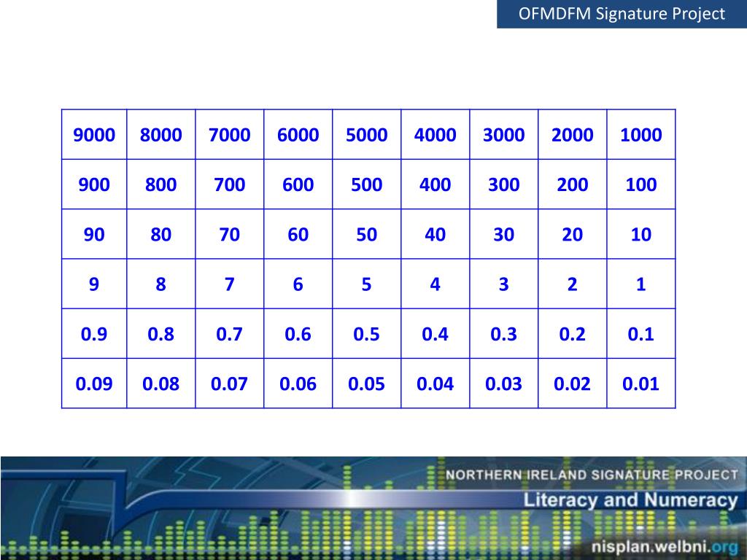This screenshot has width=747, height=560.
Task: Click the 3000 cell
Action: point(504,135)
